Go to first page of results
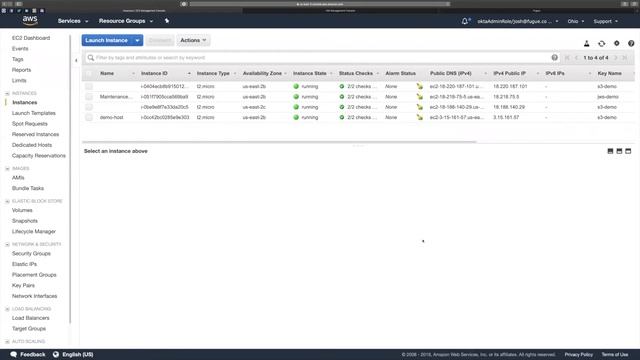640x360 pixels. pos(567,58)
